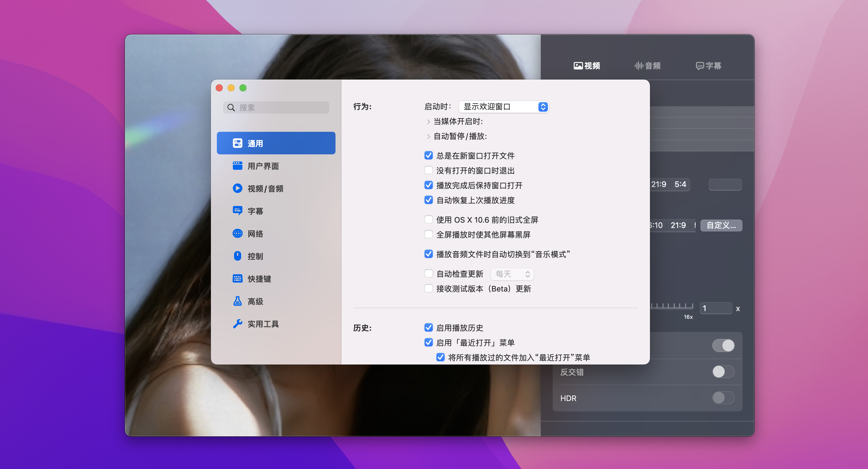
Task: Click the 快捷键 keyboard icon in sidebar
Action: pos(238,278)
